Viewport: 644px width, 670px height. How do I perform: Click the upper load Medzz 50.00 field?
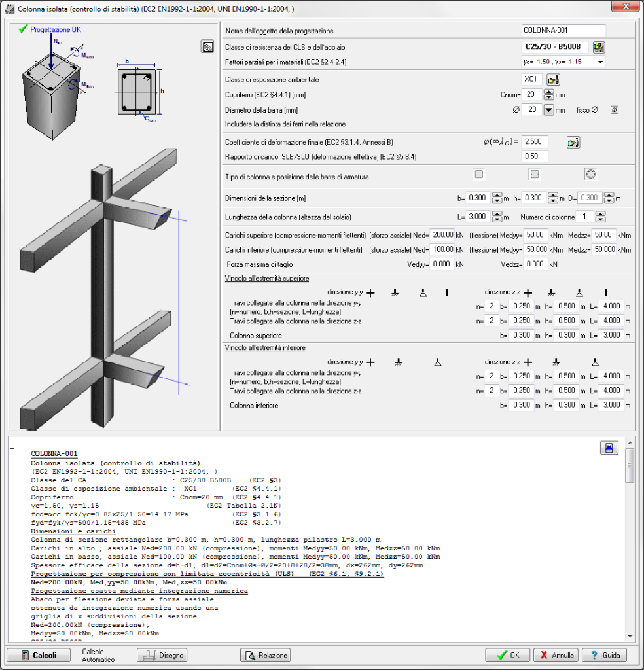pyautogui.click(x=604, y=235)
